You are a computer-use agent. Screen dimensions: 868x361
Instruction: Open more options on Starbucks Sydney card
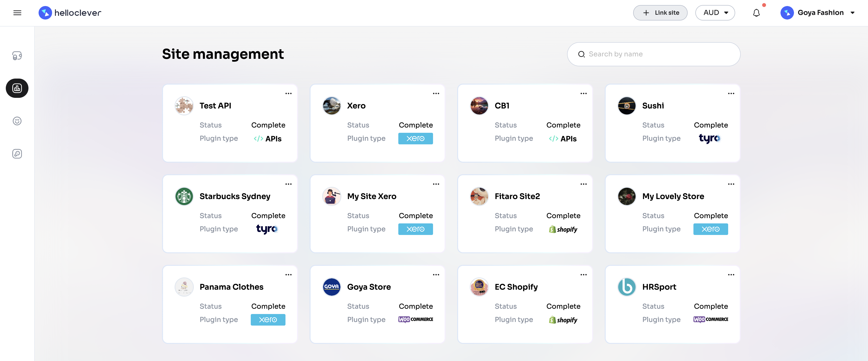(288, 184)
